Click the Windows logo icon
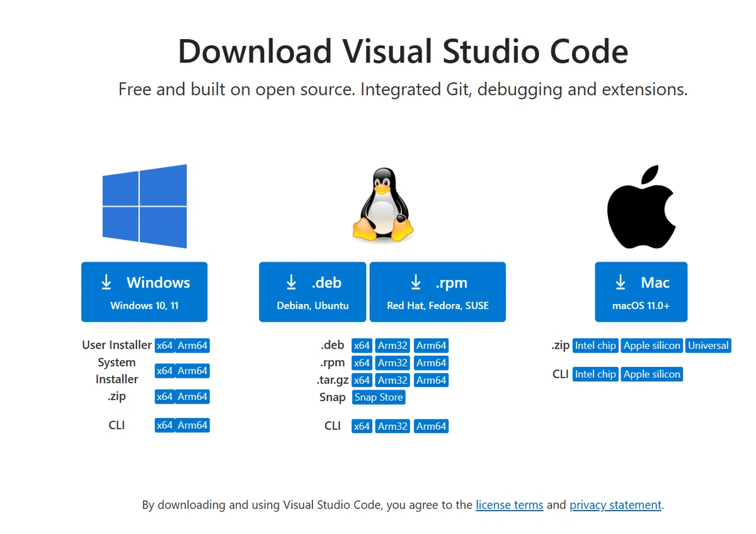 (145, 206)
